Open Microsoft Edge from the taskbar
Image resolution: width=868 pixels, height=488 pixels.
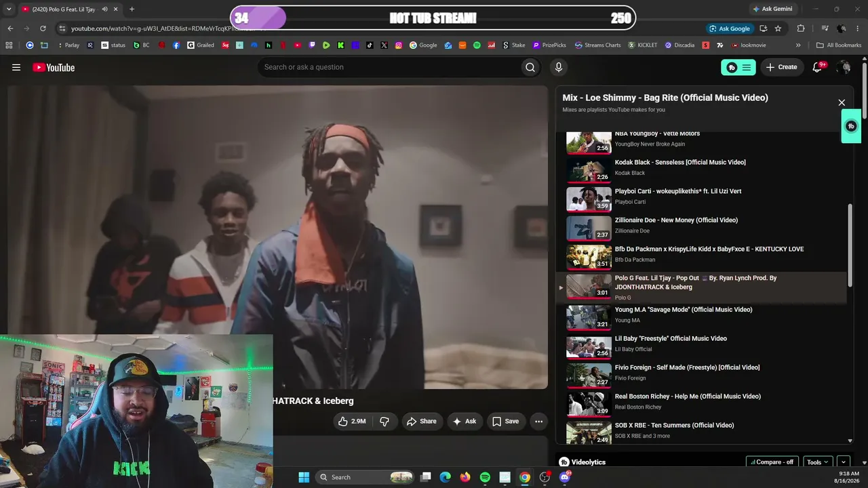click(446, 477)
